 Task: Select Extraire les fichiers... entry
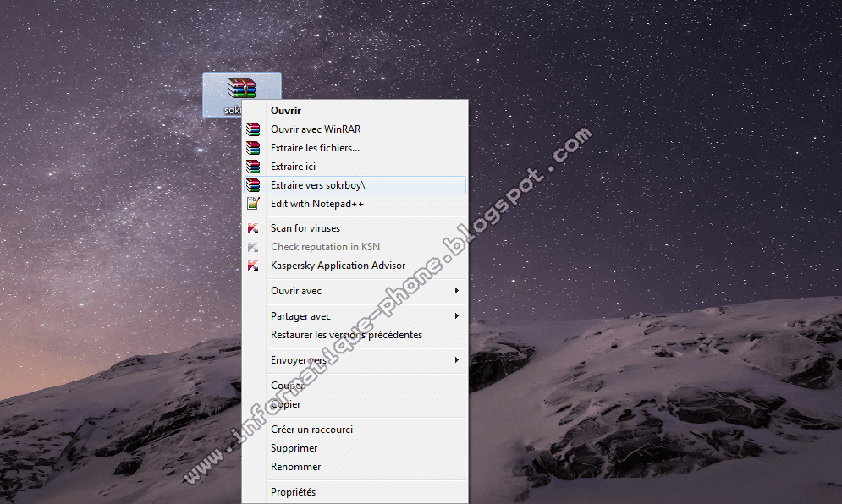click(355, 148)
